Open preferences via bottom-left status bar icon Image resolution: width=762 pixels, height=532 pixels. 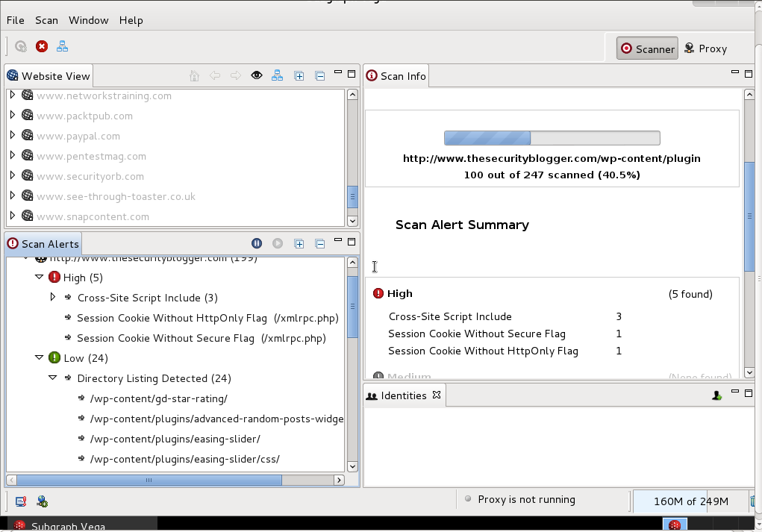coord(20,501)
